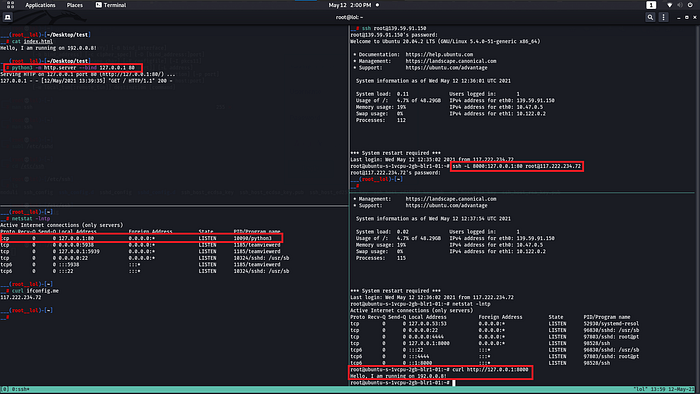This screenshot has height=394, width=700.
Task: Click the 127.0.0.1:80 python3 netstat row
Action: coord(141,238)
